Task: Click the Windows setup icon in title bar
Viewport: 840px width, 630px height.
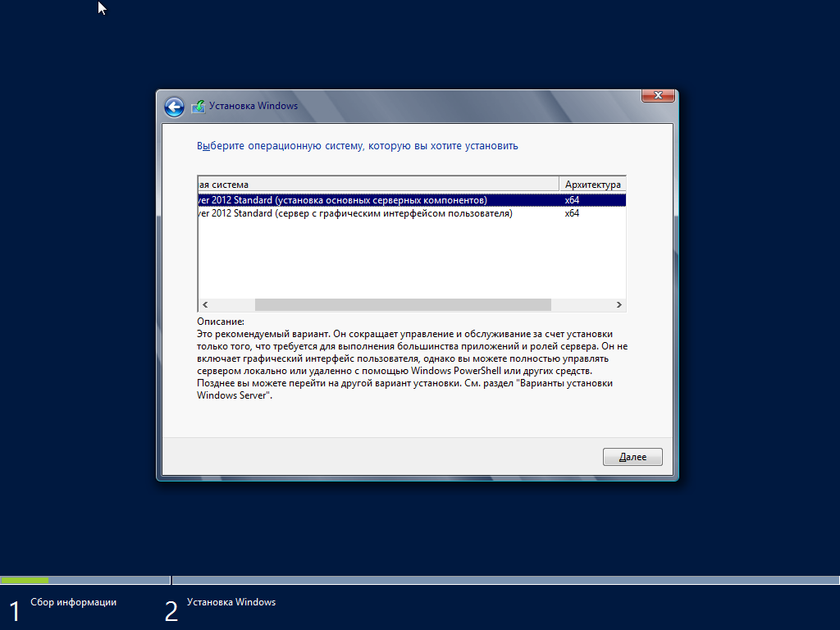Action: pos(199,107)
